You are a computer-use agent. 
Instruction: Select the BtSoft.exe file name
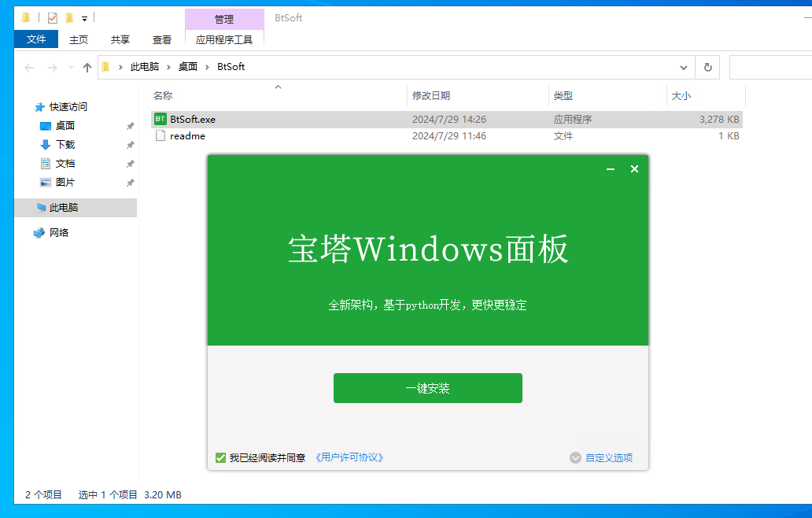[193, 119]
